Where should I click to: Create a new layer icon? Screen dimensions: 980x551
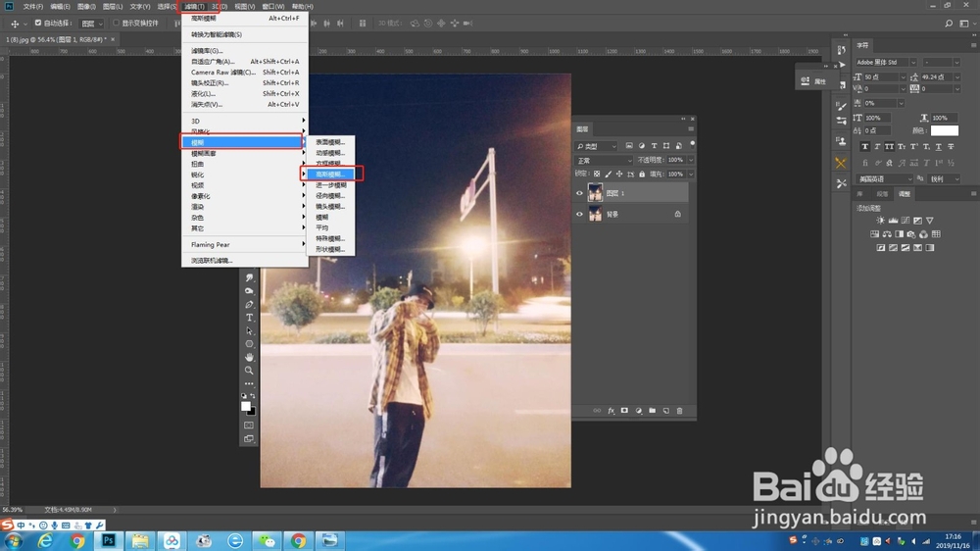coord(665,411)
